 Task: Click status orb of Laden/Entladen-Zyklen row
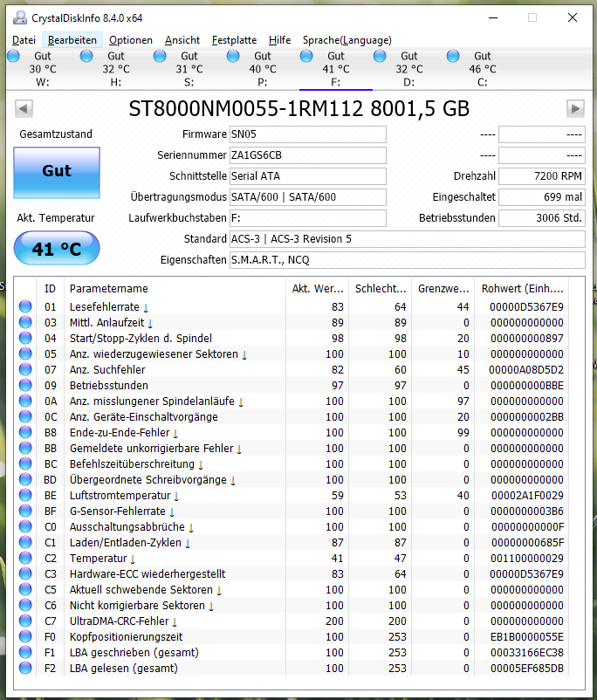click(25, 542)
